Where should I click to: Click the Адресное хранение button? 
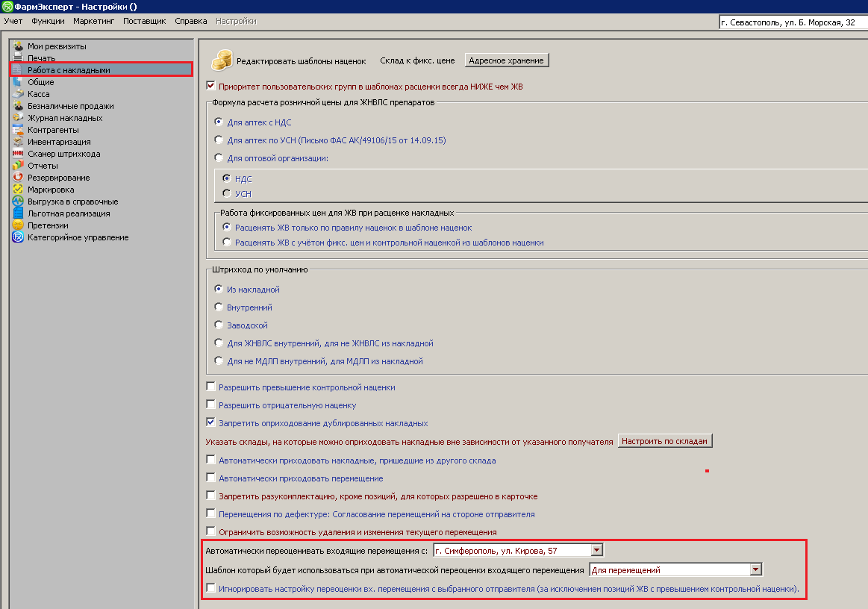507,60
